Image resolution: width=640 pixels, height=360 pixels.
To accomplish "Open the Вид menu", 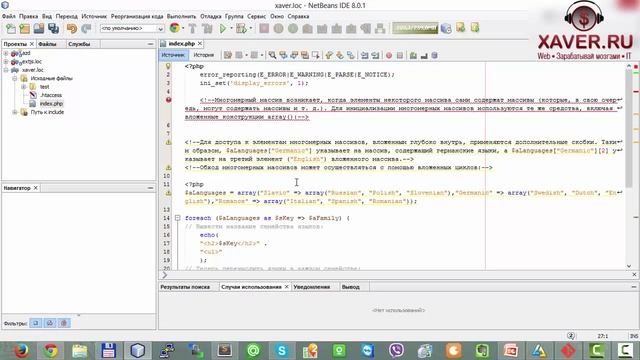I will click(47, 16).
